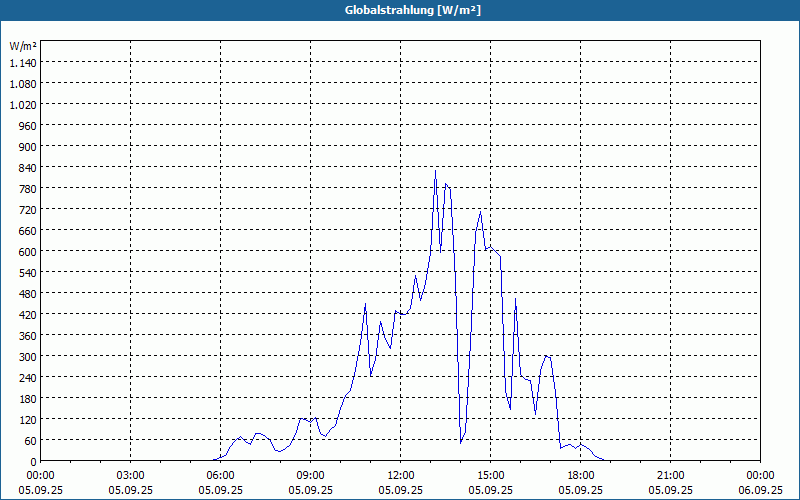Screen dimensions: 800x500
Task: Click the 300 y-axis value
Action: 29,357
